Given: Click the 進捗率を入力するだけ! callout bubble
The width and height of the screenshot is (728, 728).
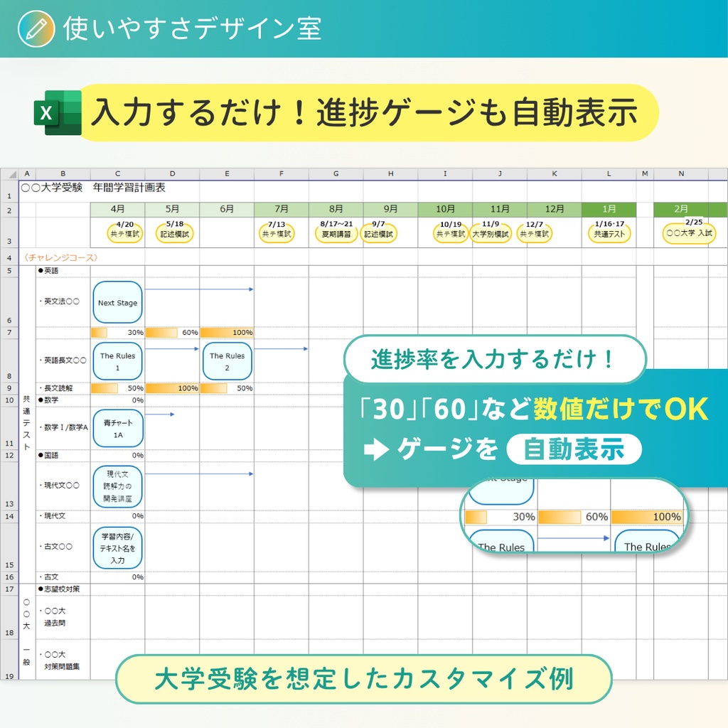Looking at the screenshot, I should 495,359.
